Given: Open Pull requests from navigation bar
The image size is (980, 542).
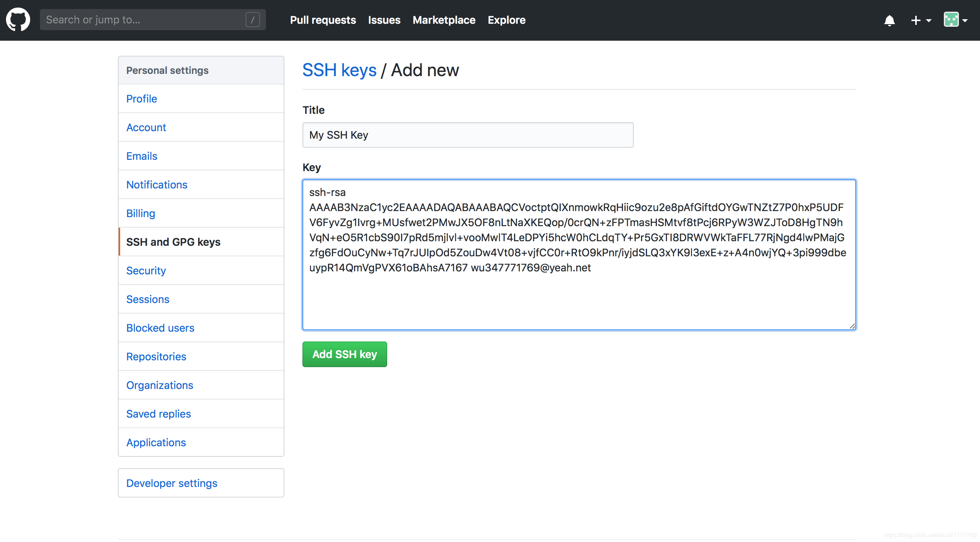Looking at the screenshot, I should point(323,20).
